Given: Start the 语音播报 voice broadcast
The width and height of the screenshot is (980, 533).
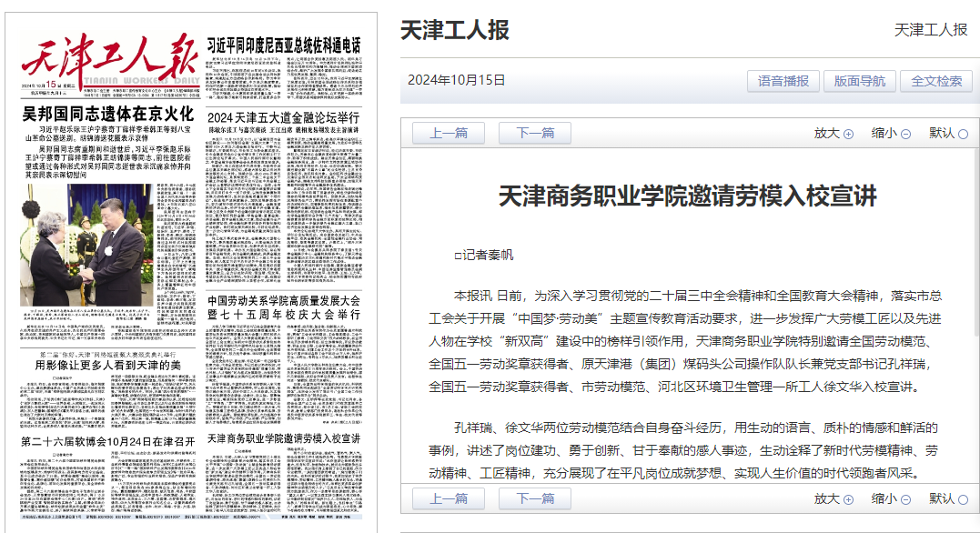Looking at the screenshot, I should [x=783, y=81].
